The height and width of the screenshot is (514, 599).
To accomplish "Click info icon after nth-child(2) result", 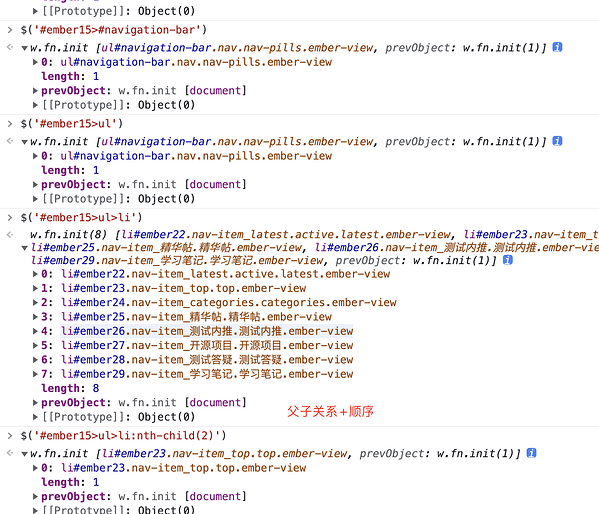I will 531,453.
